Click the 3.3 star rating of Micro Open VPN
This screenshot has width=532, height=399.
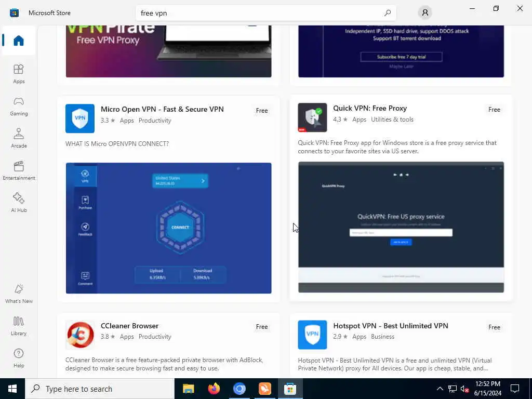pos(108,121)
